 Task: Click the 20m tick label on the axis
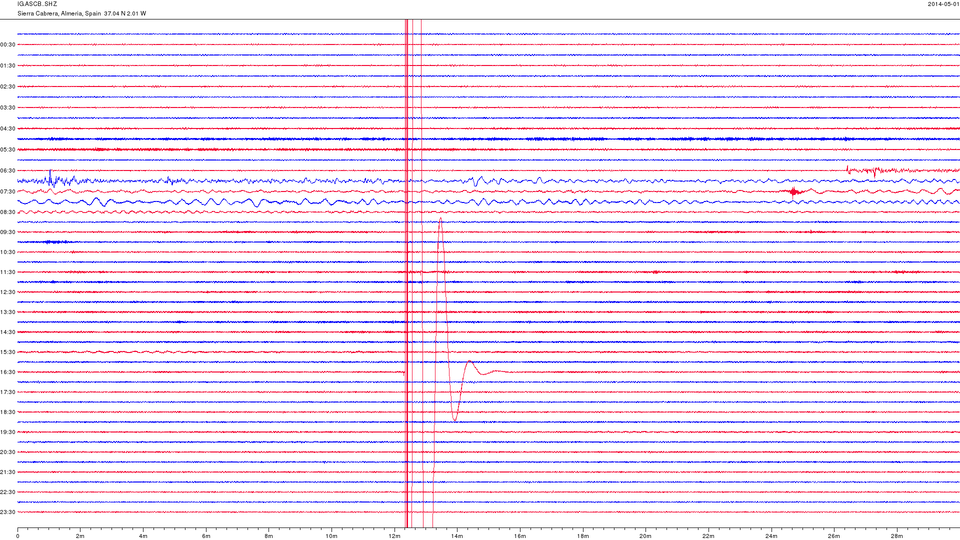pyautogui.click(x=645, y=536)
